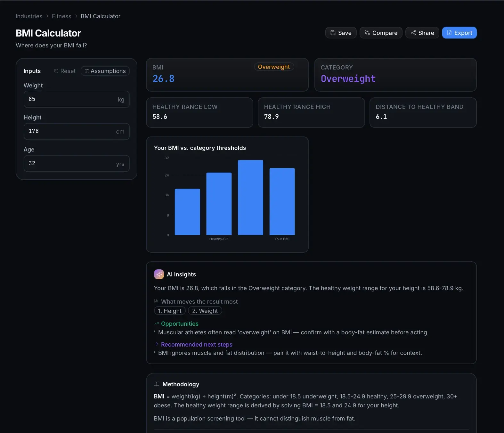Click the '1. Height' chip
504x433 pixels.
click(170, 311)
